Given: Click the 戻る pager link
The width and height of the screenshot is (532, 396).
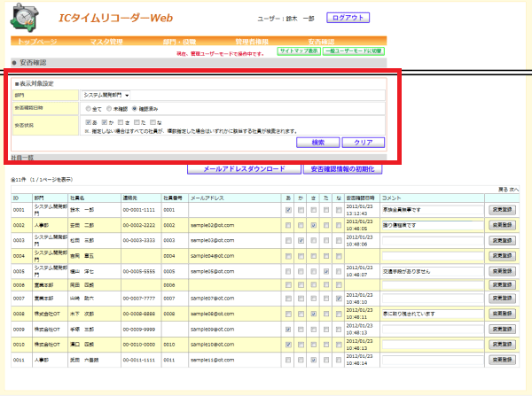Looking at the screenshot, I should (x=503, y=190).
